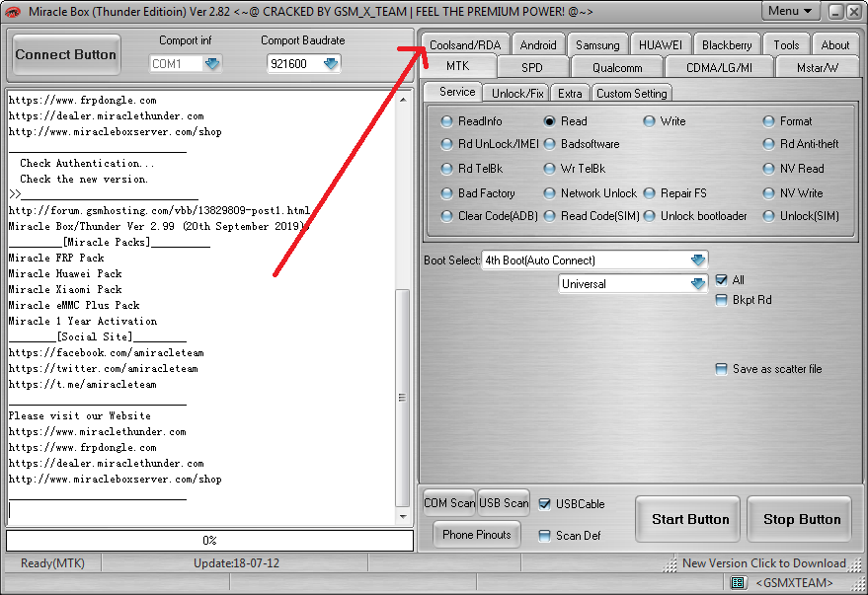Open the Boot Select 4th Boot dropdown

[698, 260]
